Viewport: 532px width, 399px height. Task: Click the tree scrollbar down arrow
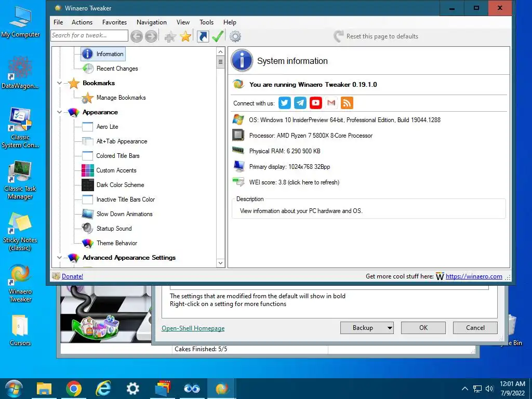[220, 263]
